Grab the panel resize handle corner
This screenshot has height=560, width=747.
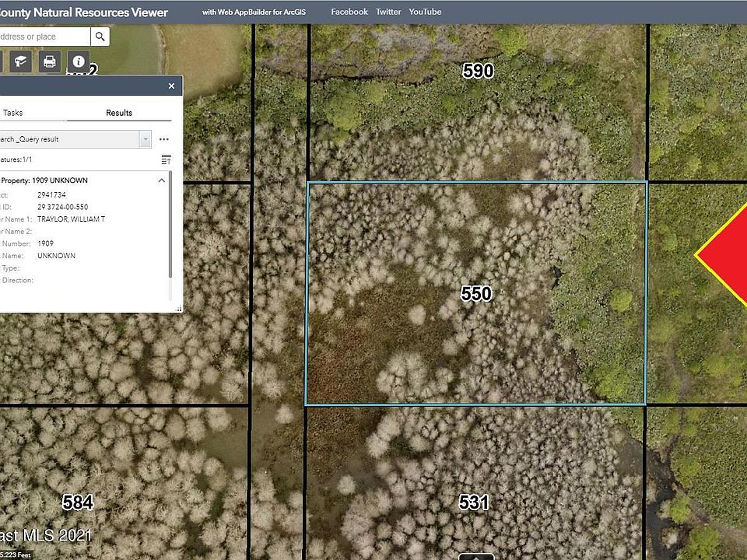(x=179, y=309)
